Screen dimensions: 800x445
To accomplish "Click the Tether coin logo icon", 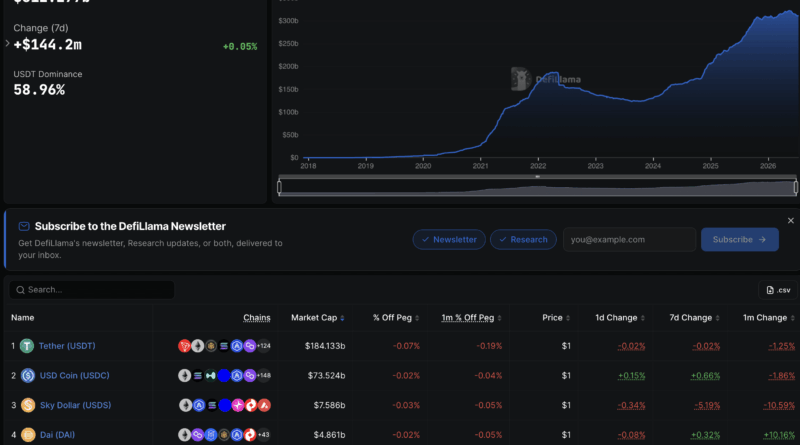I will pyautogui.click(x=27, y=346).
